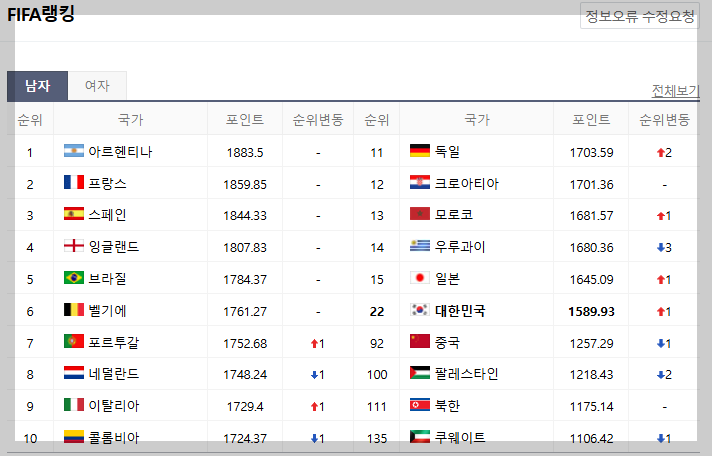Click the blue down arrow for Uruguay

(661, 248)
